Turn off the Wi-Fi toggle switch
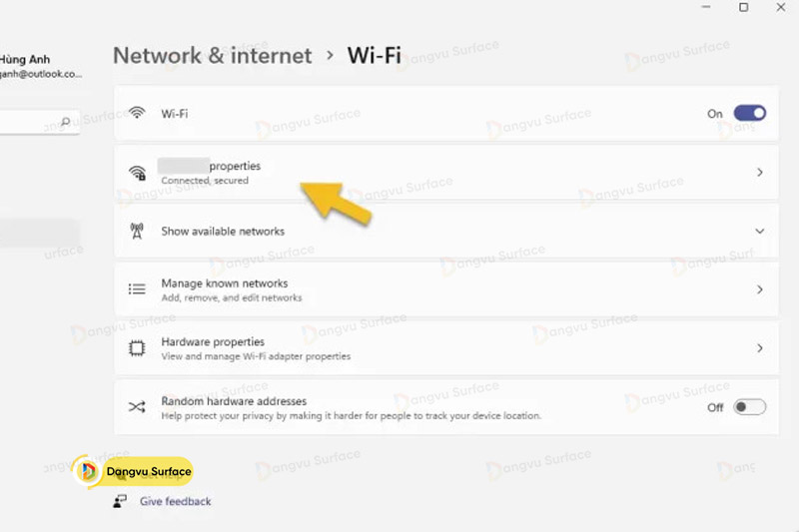 point(749,114)
